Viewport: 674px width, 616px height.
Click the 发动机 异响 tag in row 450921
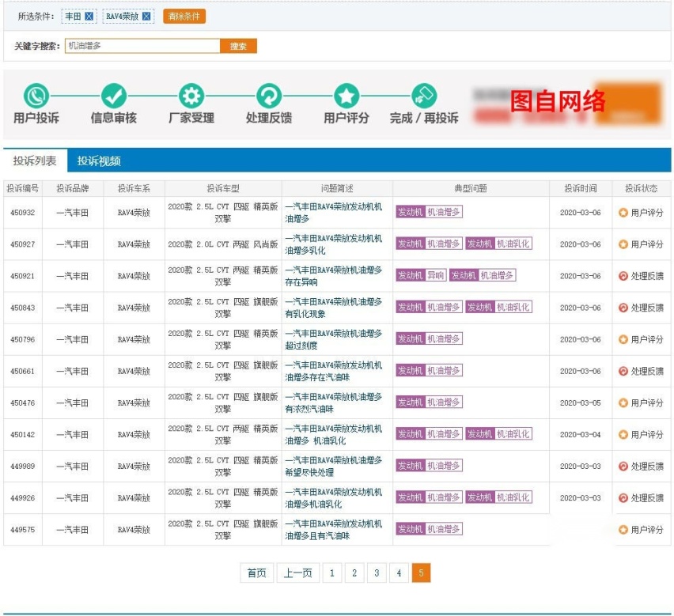coord(421,275)
